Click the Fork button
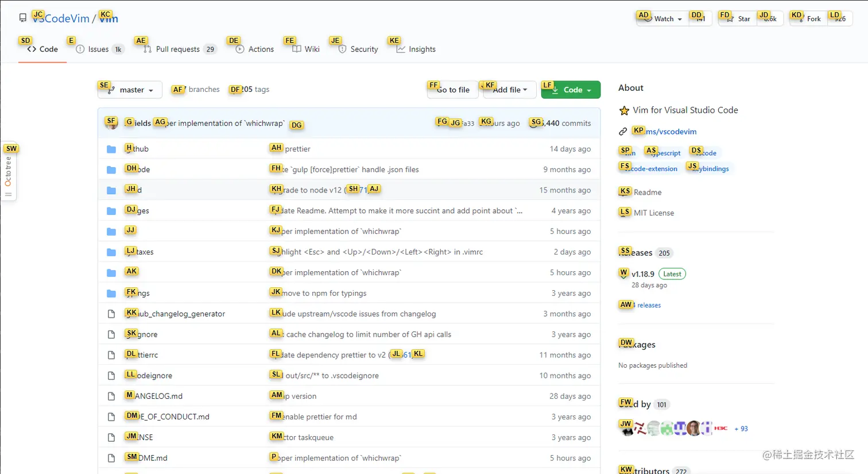The image size is (868, 474). pyautogui.click(x=808, y=19)
